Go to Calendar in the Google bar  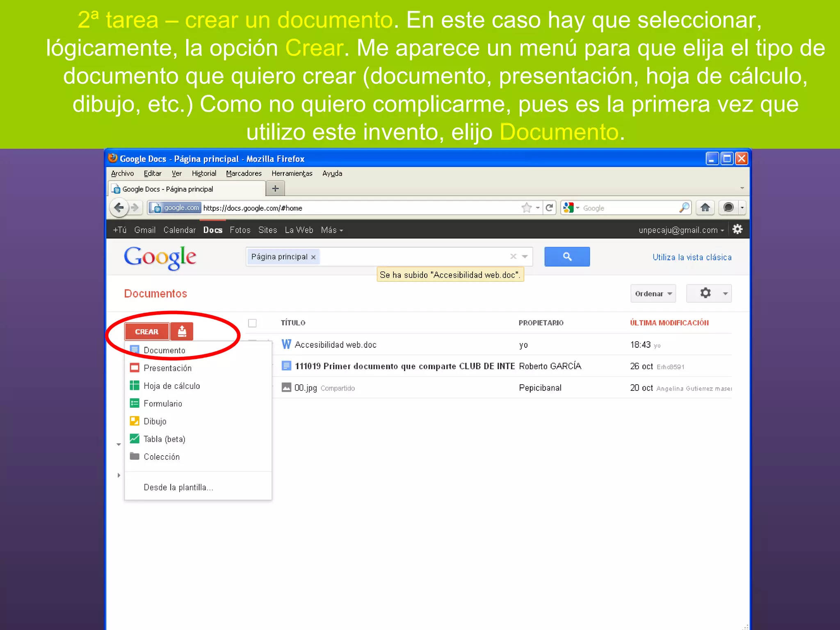(x=179, y=230)
